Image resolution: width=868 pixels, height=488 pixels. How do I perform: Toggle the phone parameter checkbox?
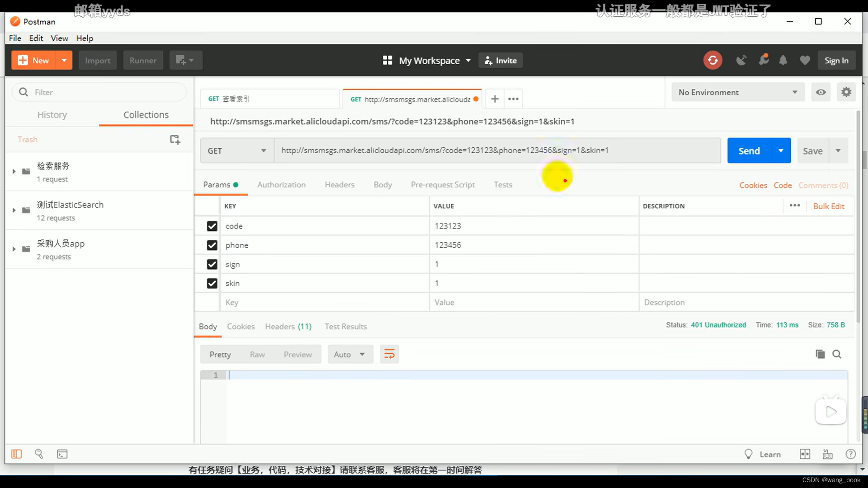[212, 245]
